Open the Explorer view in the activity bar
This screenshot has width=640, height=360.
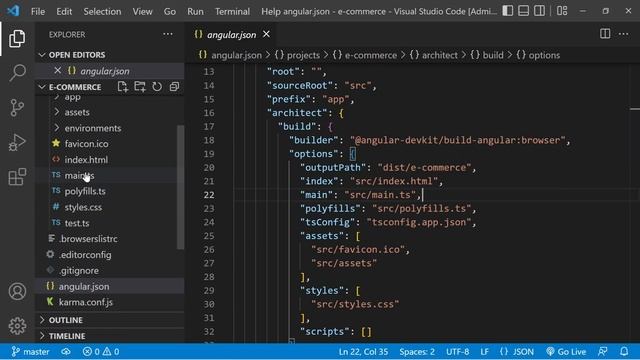[x=17, y=38]
